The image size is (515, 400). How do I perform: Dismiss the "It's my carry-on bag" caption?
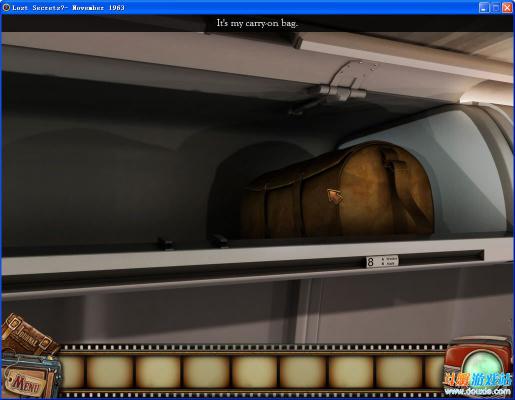point(257,23)
